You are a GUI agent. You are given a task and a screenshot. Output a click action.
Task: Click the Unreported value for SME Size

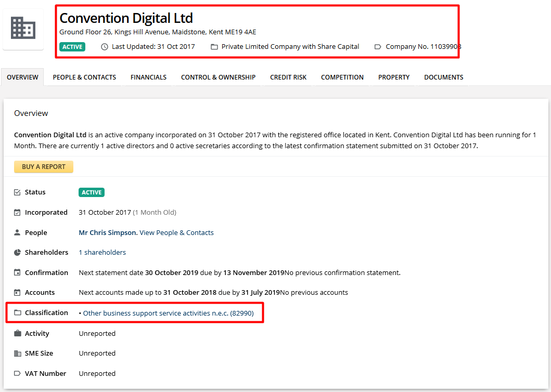97,354
